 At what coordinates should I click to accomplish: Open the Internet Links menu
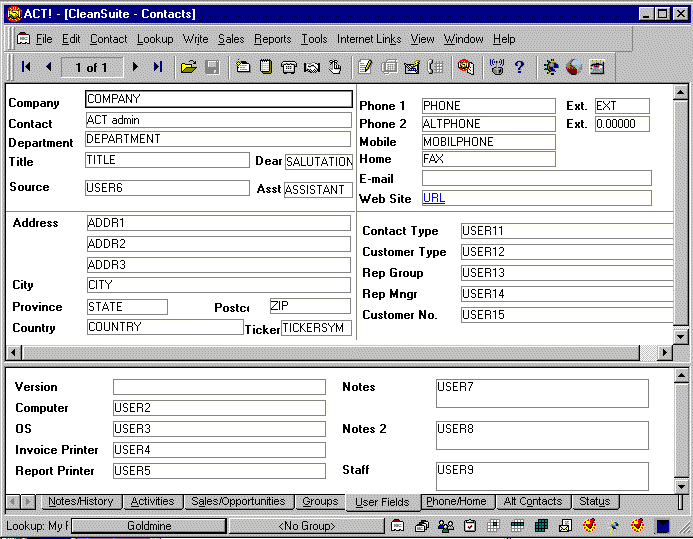pyautogui.click(x=369, y=39)
